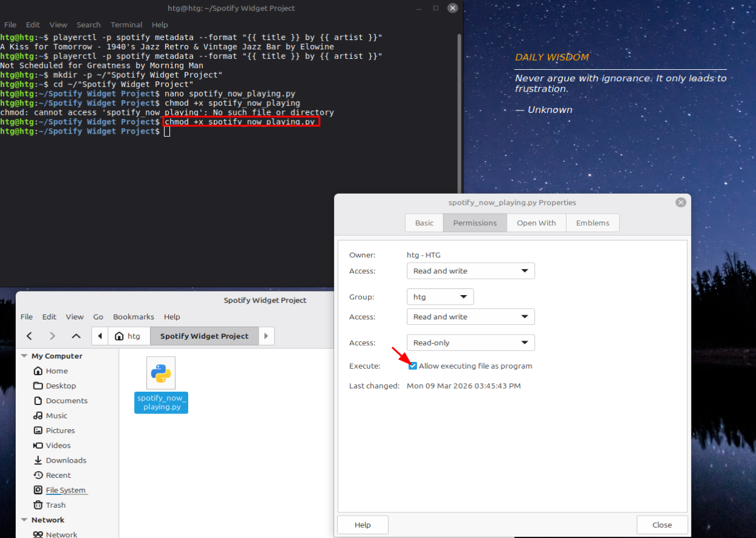This screenshot has height=538, width=756.
Task: Open the file manager File menu
Action: [27, 317]
